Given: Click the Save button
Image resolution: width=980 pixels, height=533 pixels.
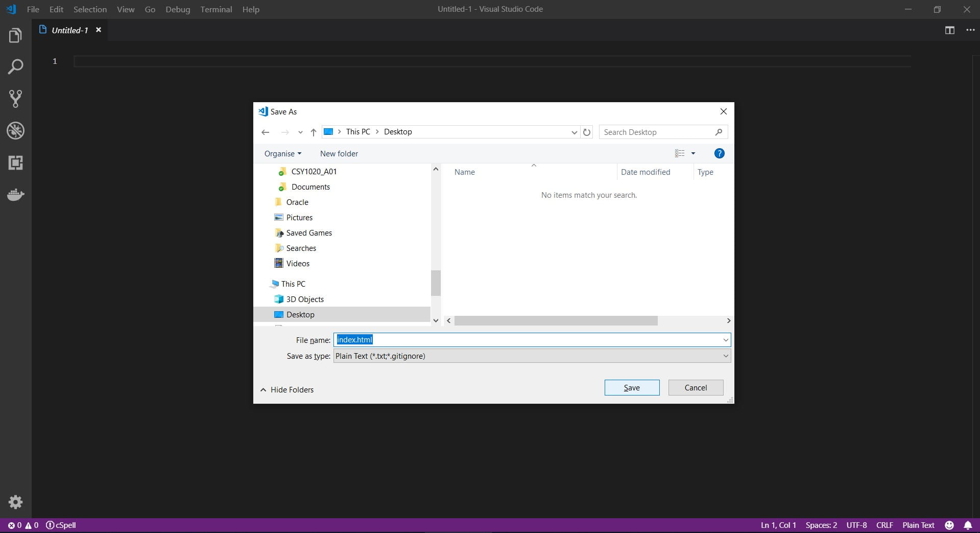Looking at the screenshot, I should (632, 387).
